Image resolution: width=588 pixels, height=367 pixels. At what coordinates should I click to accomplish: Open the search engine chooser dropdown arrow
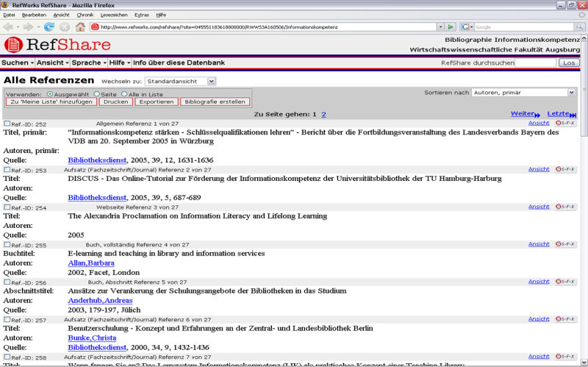tap(471, 27)
